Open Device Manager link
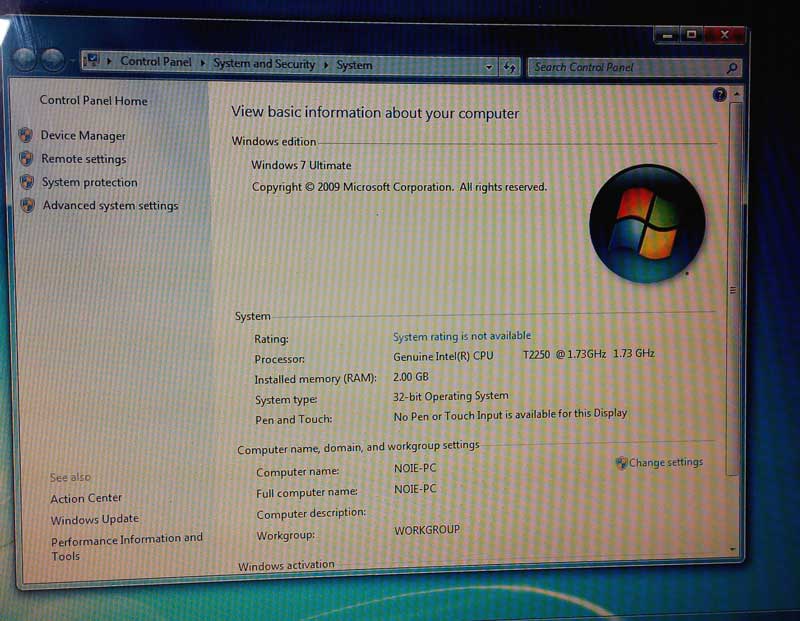Screen dimensions: 800x621 pos(83,136)
